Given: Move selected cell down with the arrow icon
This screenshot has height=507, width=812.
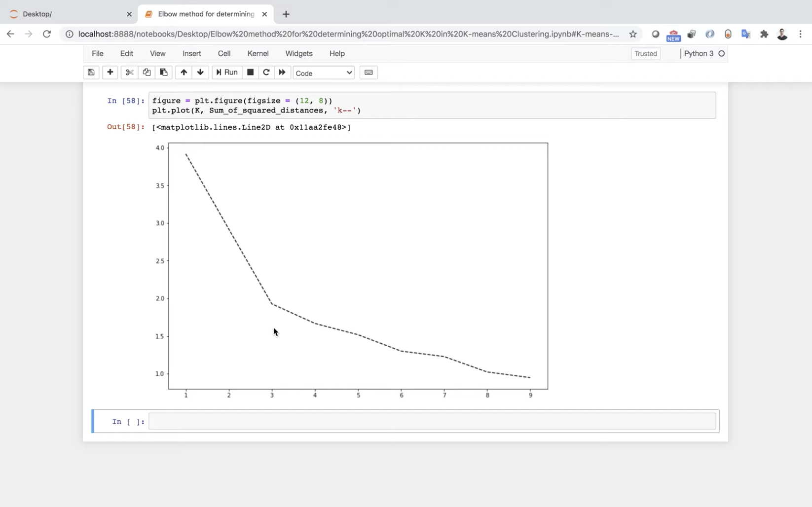Looking at the screenshot, I should tap(200, 72).
